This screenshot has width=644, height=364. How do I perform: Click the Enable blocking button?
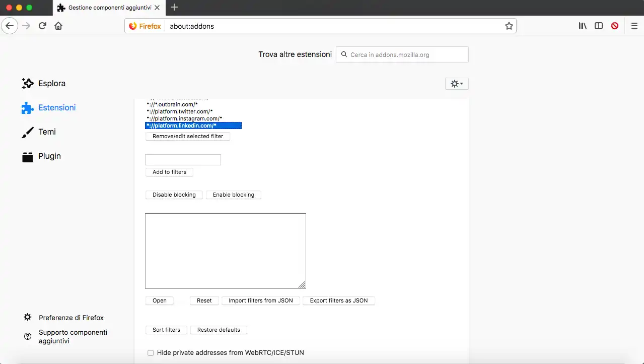(234, 195)
